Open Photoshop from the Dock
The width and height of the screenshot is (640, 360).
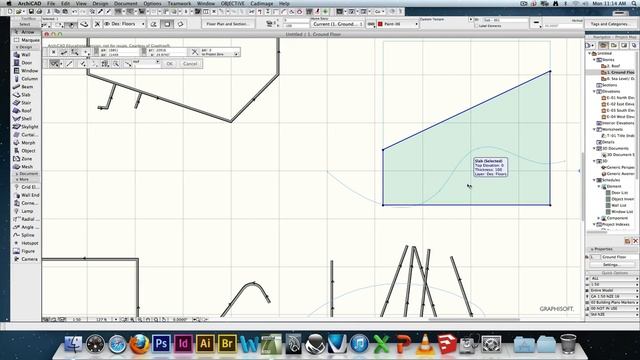click(x=161, y=344)
